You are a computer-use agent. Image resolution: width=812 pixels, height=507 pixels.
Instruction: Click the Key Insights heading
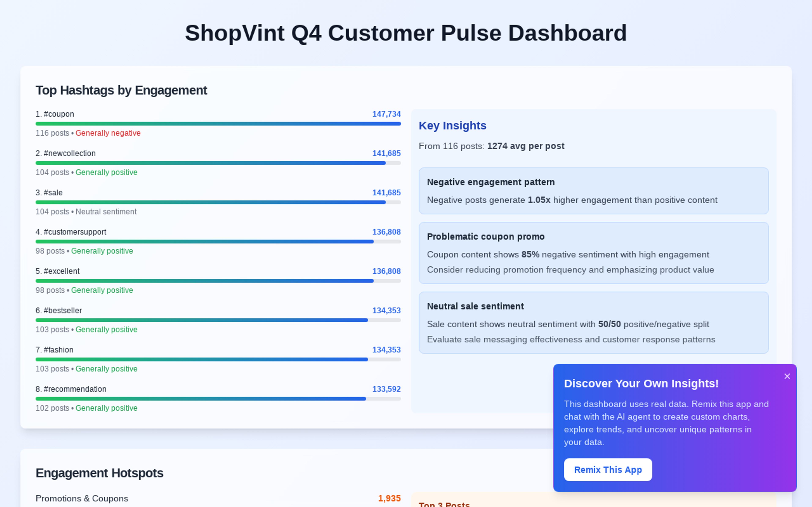(453, 126)
